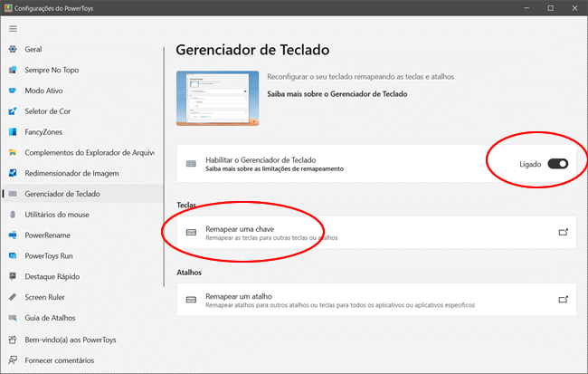Open Fornecer comentários at sidebar bottom
This screenshot has width=588, height=374.
pos(60,360)
